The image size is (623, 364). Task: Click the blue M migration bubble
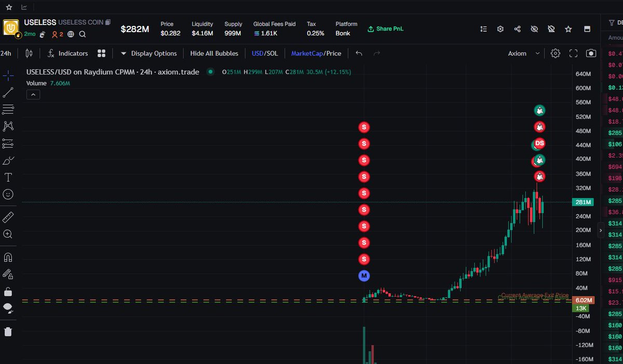[364, 275]
